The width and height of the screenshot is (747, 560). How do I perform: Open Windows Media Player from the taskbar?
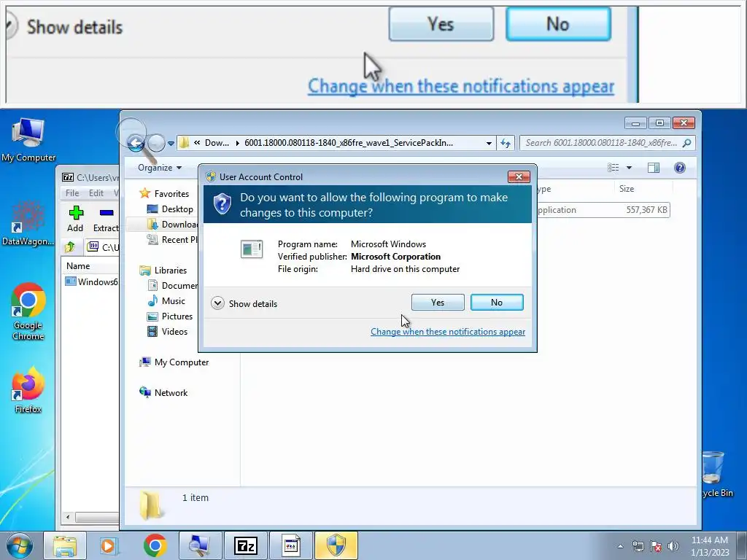[x=108, y=545]
